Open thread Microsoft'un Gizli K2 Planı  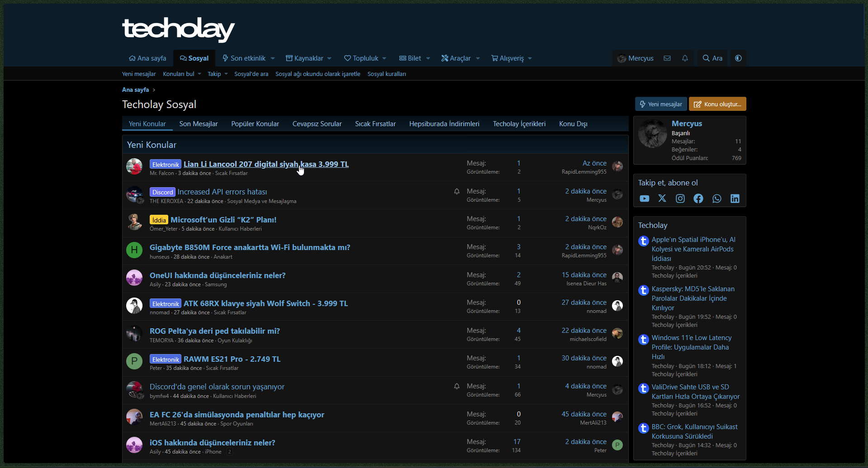pyautogui.click(x=223, y=220)
